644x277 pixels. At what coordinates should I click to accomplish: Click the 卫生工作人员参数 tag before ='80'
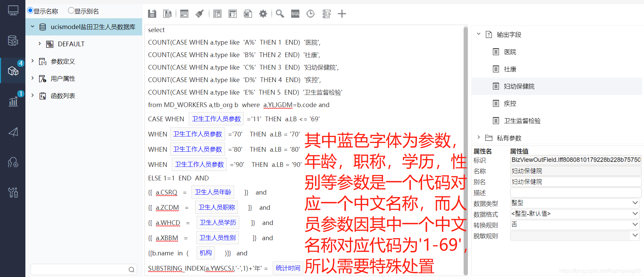pos(198,149)
